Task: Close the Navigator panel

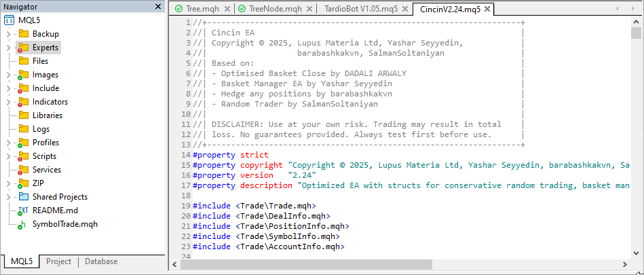Action: pyautogui.click(x=157, y=7)
